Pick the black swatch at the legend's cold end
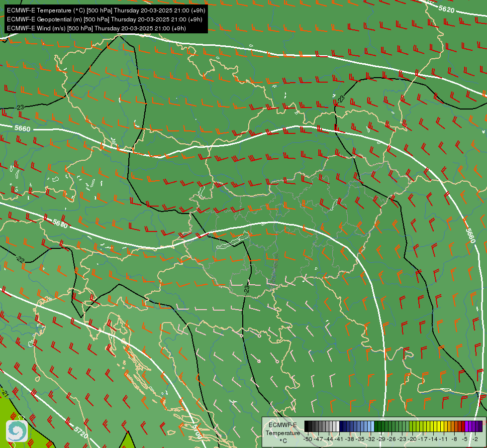487x448 pixels. tap(306, 426)
